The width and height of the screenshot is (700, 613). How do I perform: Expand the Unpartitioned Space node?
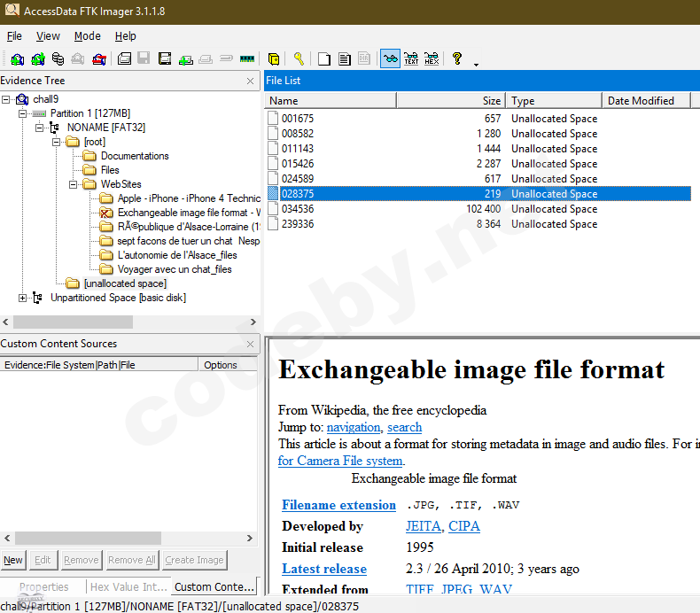tap(23, 298)
